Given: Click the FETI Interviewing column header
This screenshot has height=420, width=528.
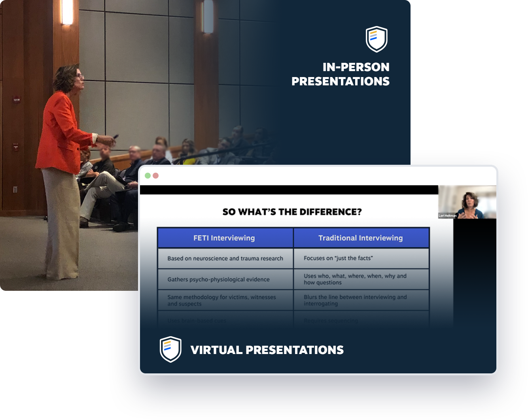Looking at the screenshot, I should click(x=225, y=238).
